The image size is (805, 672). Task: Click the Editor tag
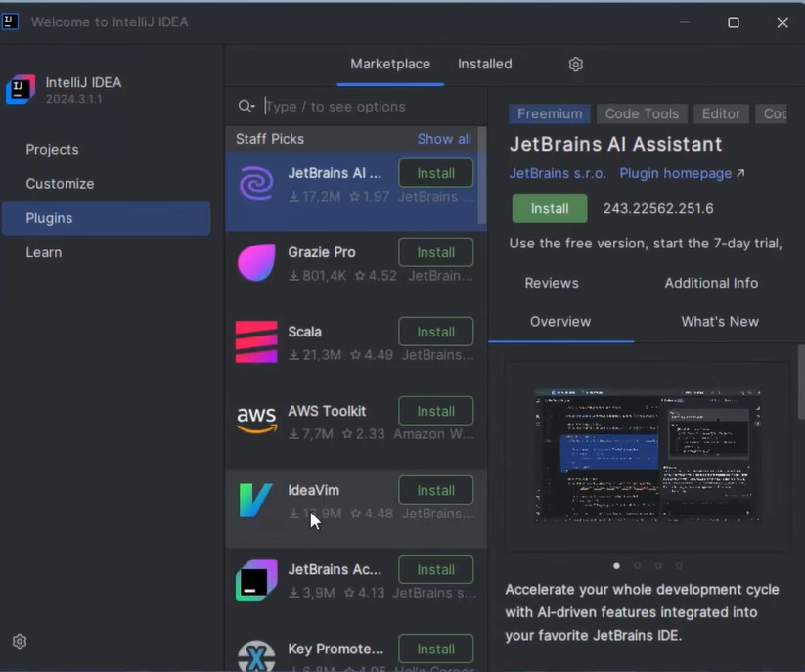(x=721, y=113)
